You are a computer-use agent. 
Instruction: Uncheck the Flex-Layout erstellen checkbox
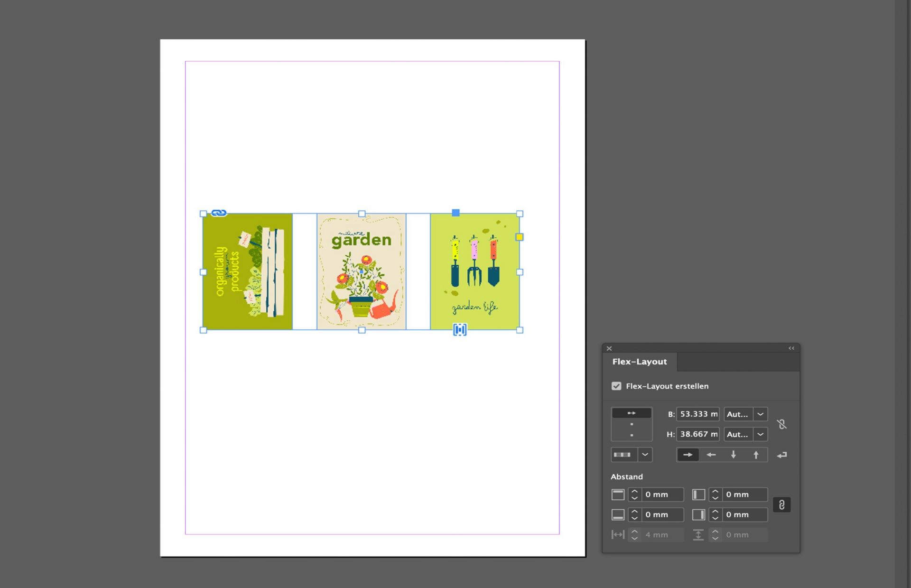(617, 386)
